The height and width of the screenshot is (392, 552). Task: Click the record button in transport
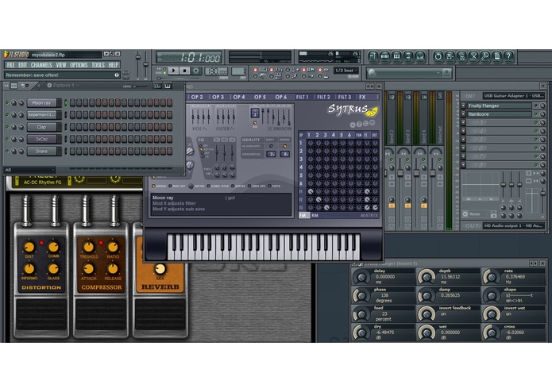point(196,71)
